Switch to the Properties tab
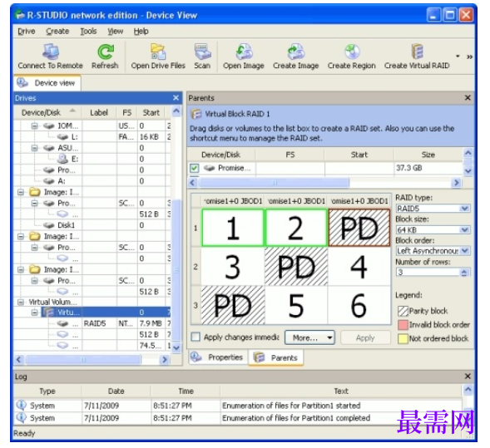The image size is (490, 448). point(219,357)
